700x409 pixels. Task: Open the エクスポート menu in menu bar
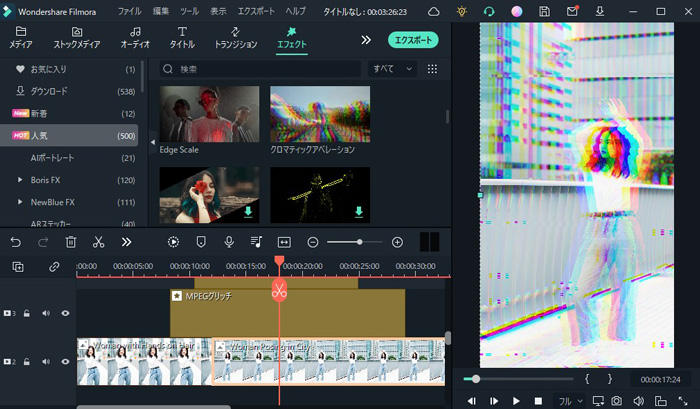point(256,12)
